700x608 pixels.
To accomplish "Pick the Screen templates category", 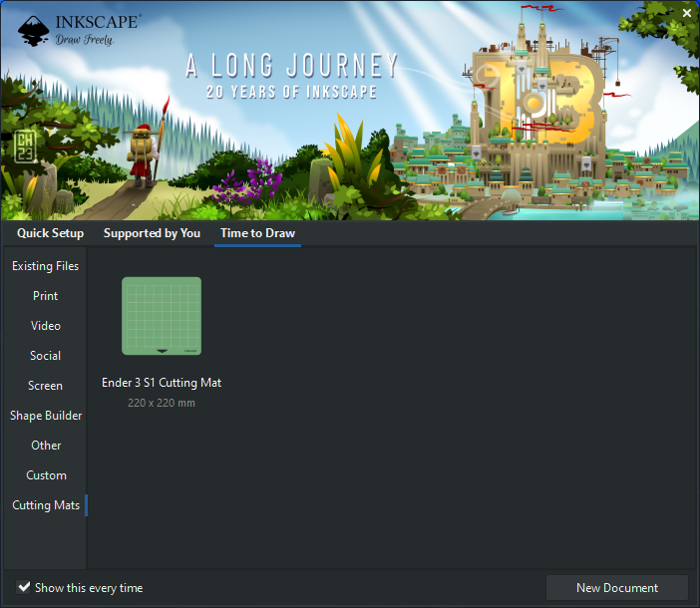I will click(45, 386).
